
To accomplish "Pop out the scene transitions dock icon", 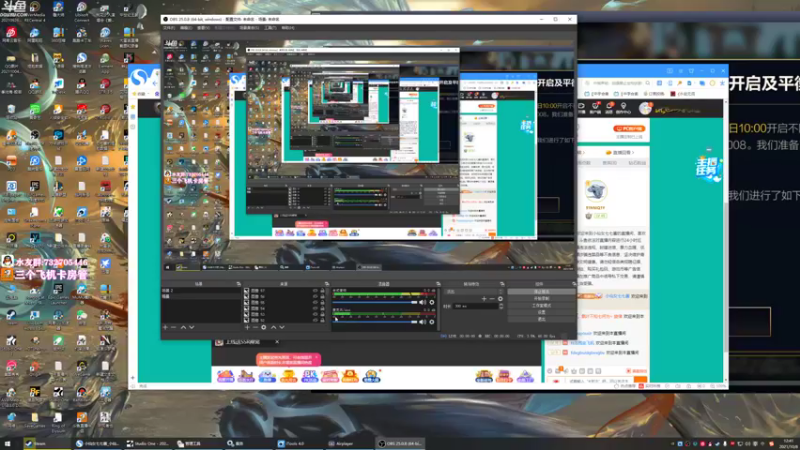I will pyautogui.click(x=502, y=284).
